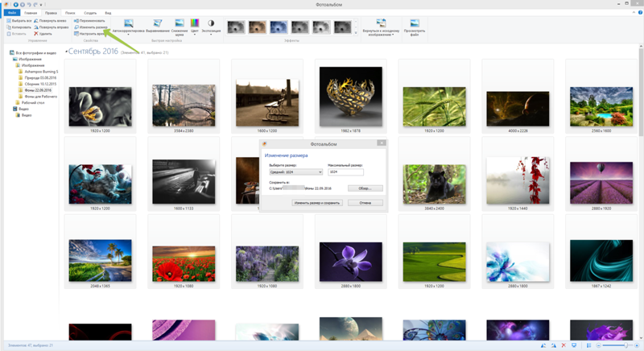The image size is (644, 351).
Task: Close the Изменение размера dialog
Action: tap(382, 142)
